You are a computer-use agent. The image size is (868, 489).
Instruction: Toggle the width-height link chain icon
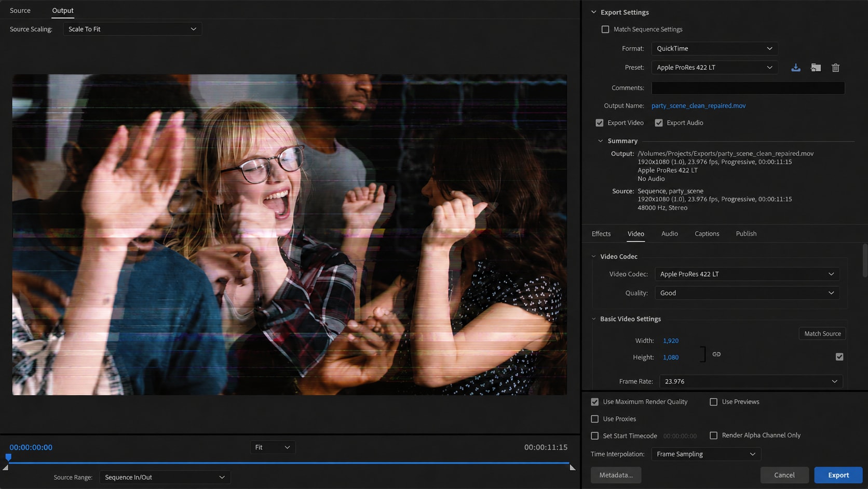pyautogui.click(x=716, y=354)
